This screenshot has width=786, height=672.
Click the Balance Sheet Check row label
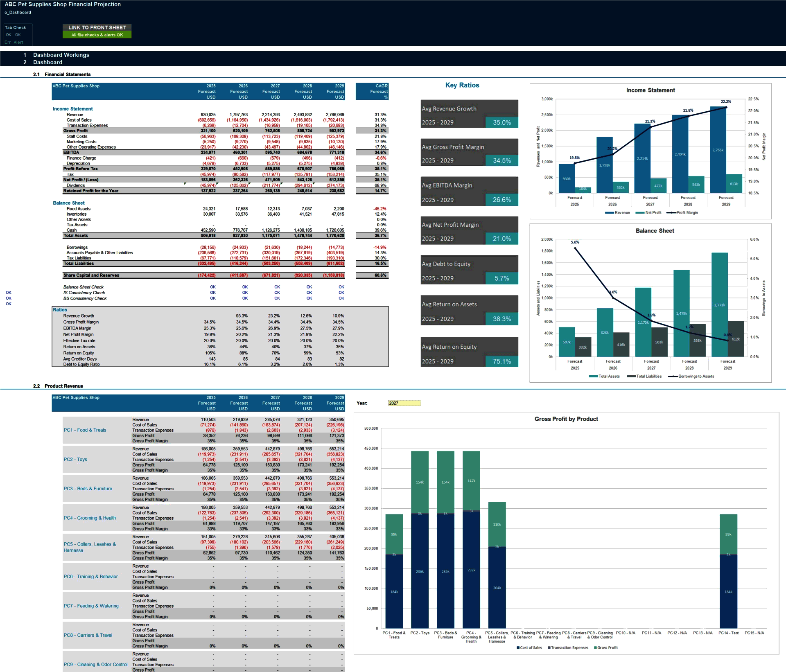click(x=83, y=287)
